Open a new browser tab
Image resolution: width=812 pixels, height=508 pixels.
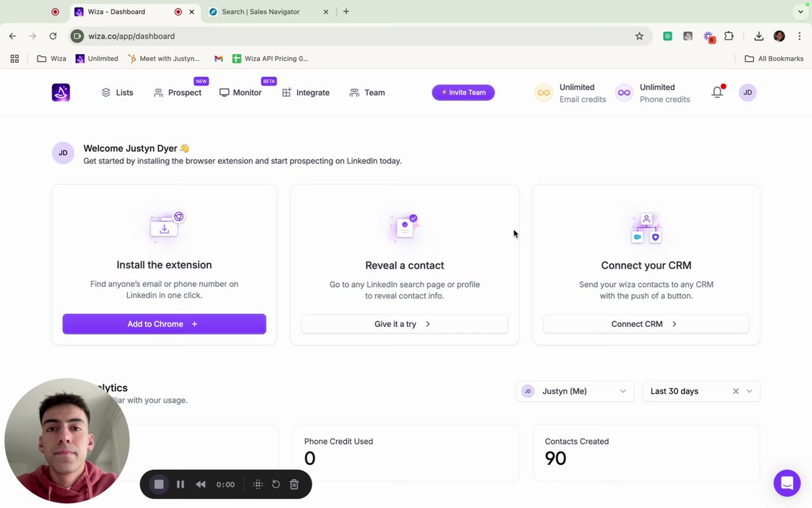tap(346, 11)
